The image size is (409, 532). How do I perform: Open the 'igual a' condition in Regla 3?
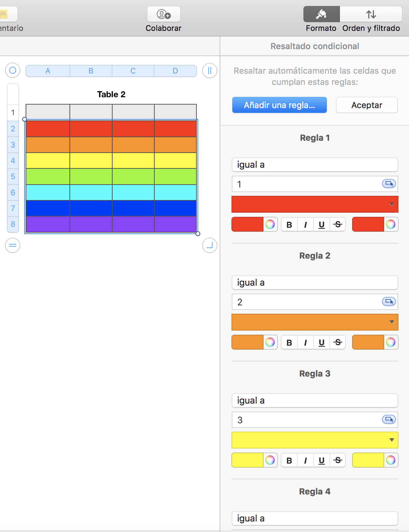point(315,400)
